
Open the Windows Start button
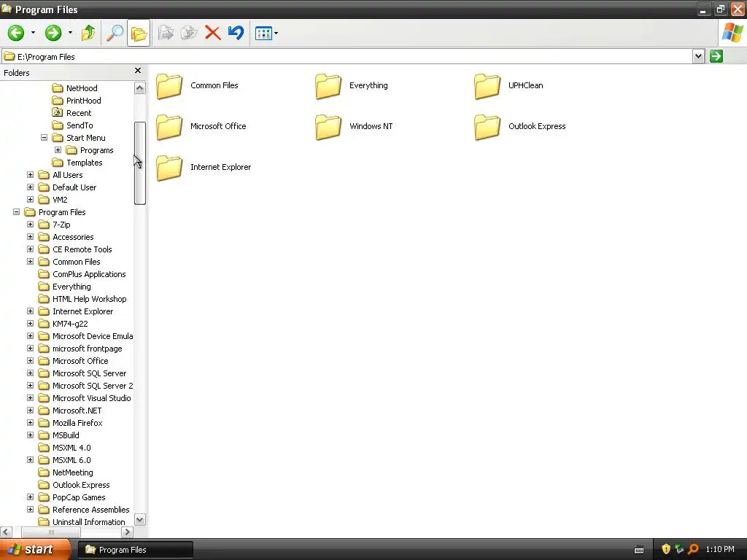coord(35,550)
